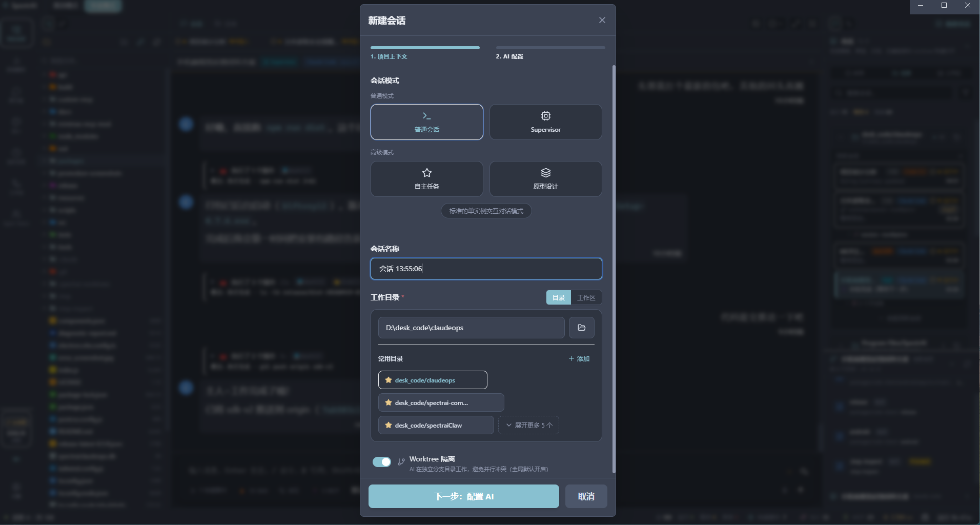Click the 会话名称 input field
This screenshot has height=525, width=980.
(x=486, y=269)
